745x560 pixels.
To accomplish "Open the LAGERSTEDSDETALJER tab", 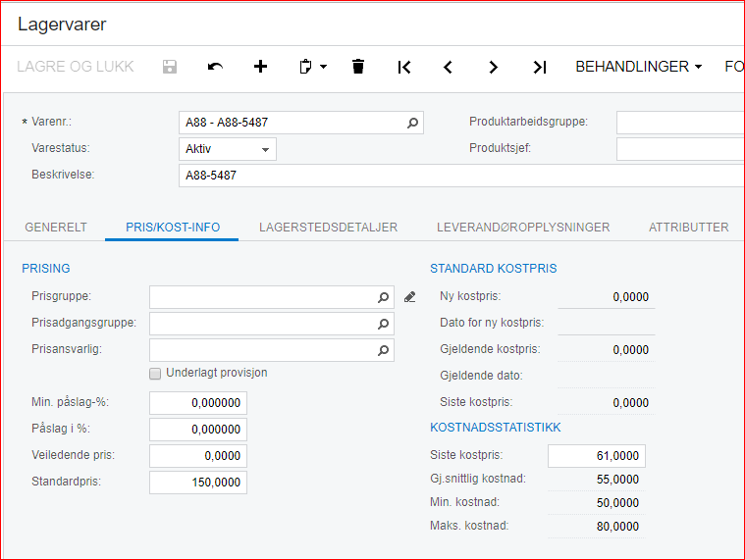I will (328, 228).
